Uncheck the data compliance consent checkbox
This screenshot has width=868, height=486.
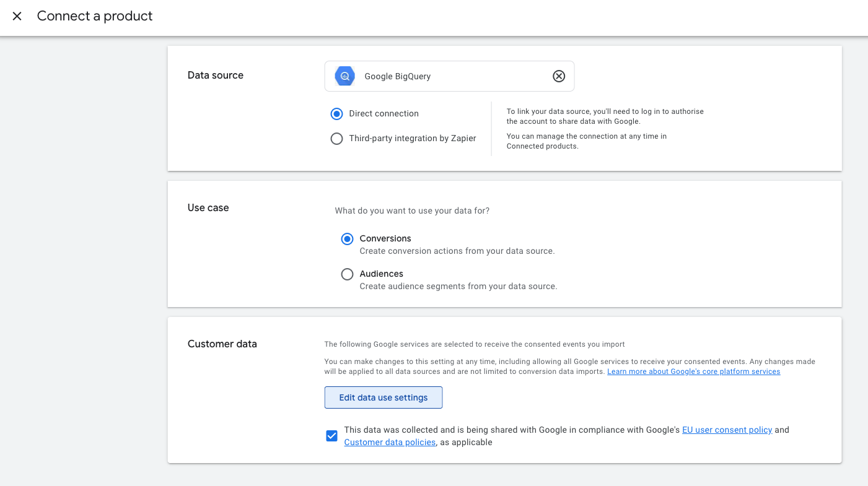332,436
